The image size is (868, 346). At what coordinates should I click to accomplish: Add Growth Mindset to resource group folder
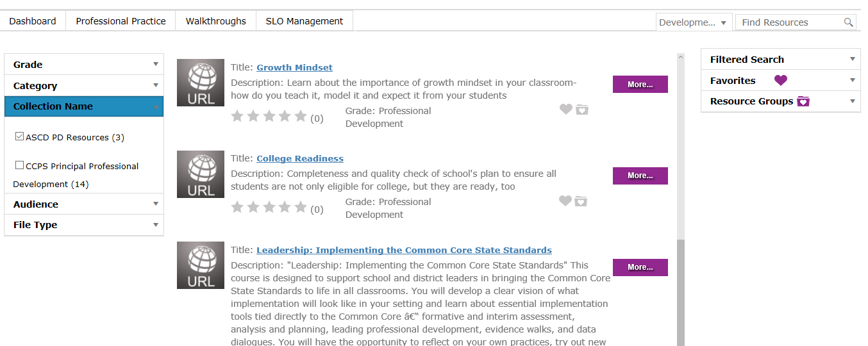pyautogui.click(x=581, y=110)
